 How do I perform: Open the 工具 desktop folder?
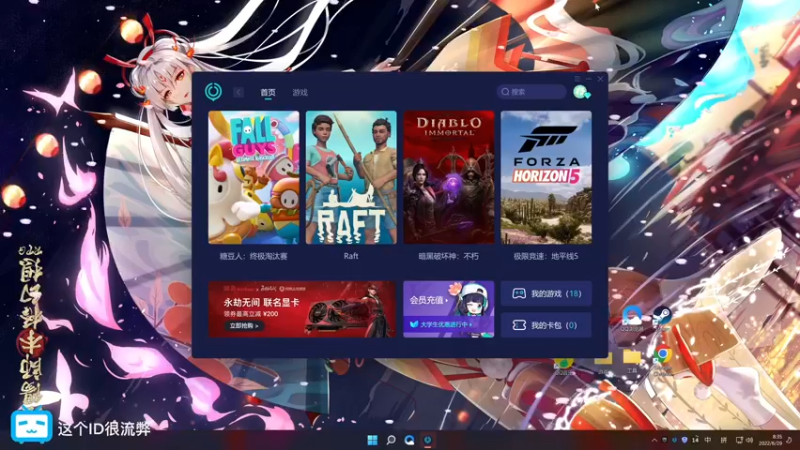coord(632,361)
